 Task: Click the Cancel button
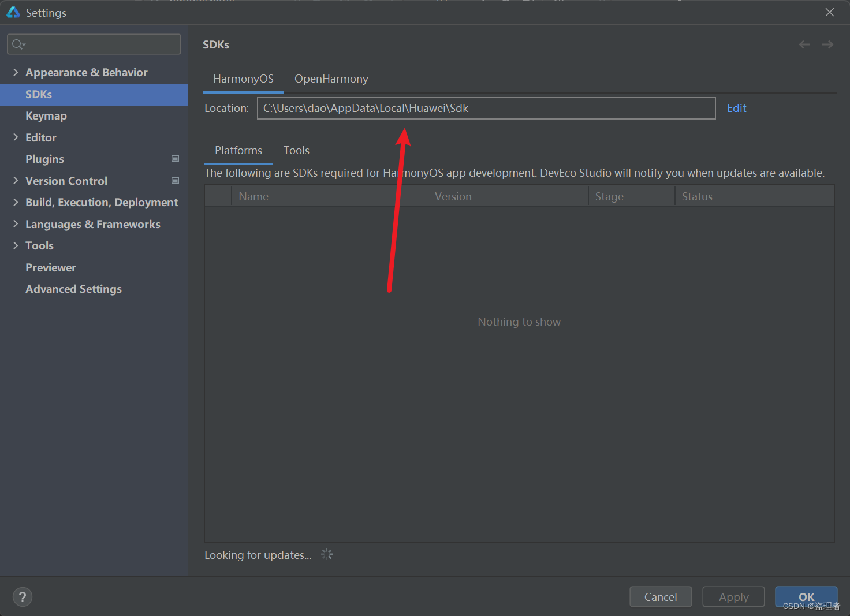661,597
